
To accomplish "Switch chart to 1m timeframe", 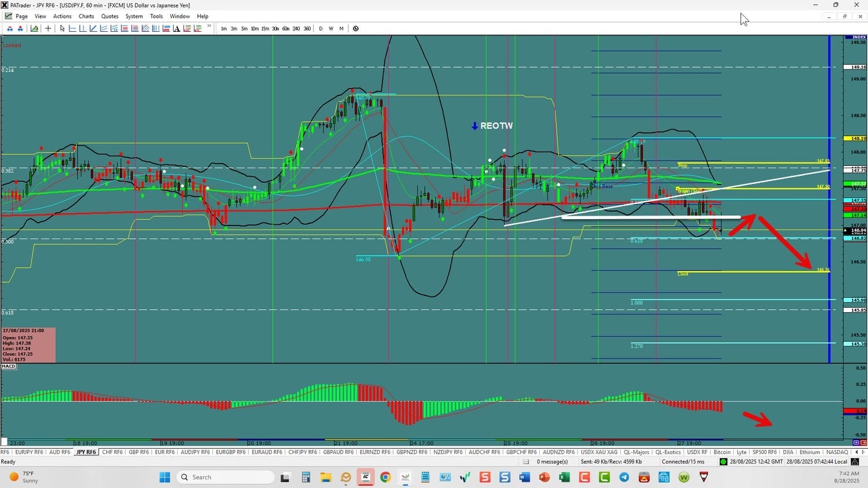I will pos(224,28).
